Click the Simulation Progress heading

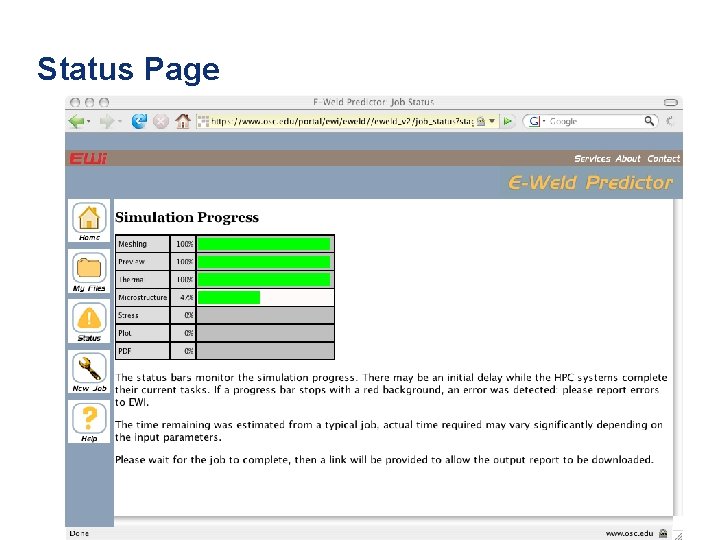(187, 217)
